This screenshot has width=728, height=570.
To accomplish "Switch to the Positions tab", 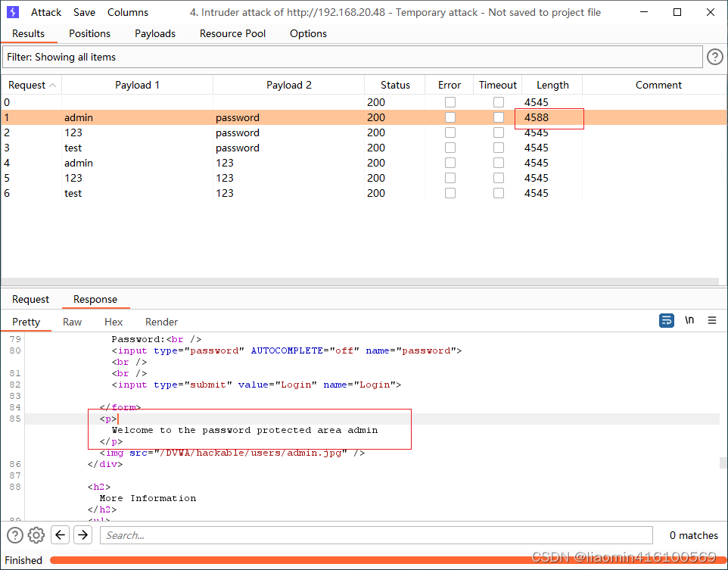I will point(89,33).
